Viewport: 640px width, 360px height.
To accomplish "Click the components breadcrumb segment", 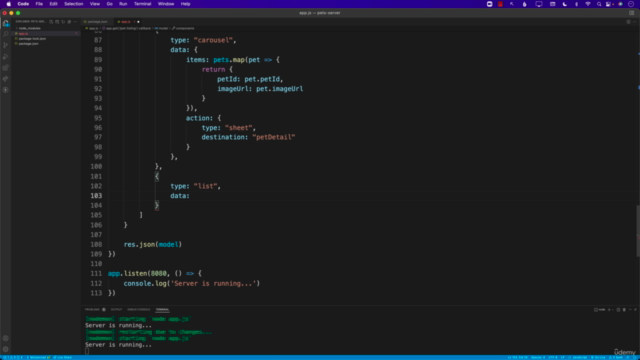I will pyautogui.click(x=185, y=28).
